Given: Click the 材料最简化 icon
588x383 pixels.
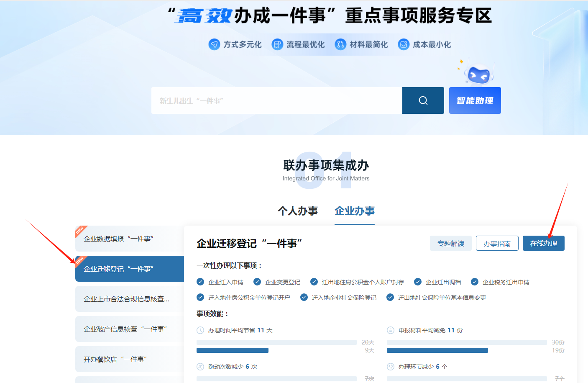Looking at the screenshot, I should [340, 44].
